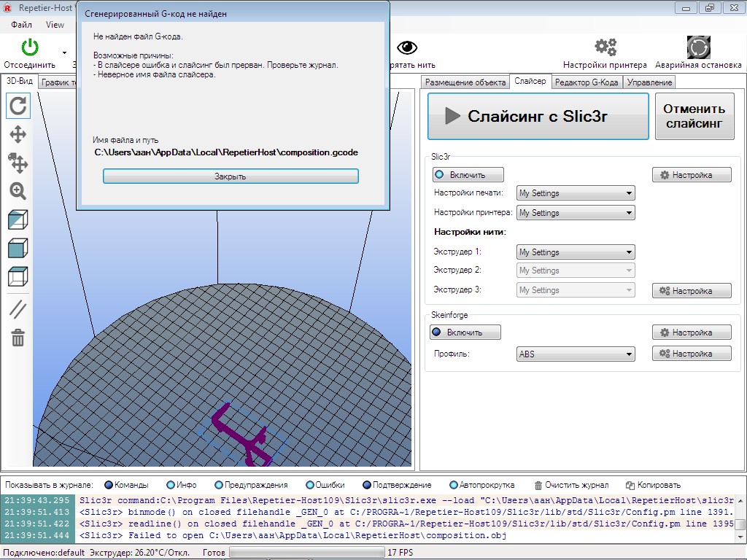Open the Файл menu

pos(22,24)
